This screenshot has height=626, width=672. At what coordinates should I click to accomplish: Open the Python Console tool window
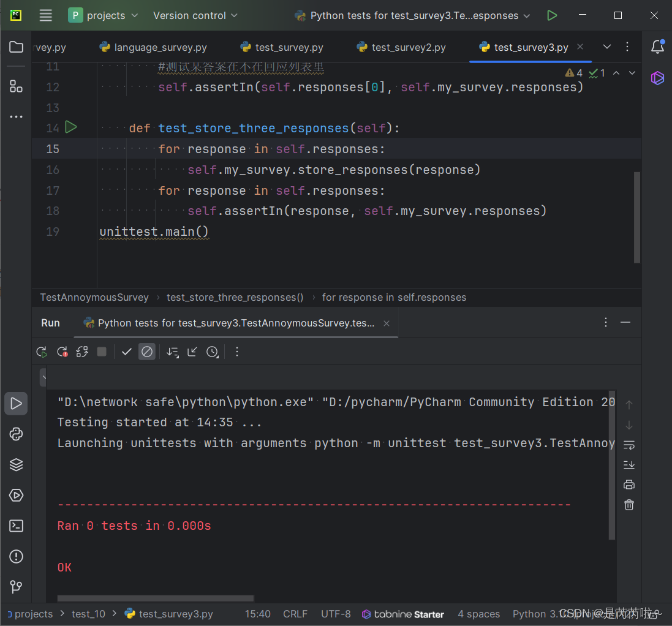[17, 434]
